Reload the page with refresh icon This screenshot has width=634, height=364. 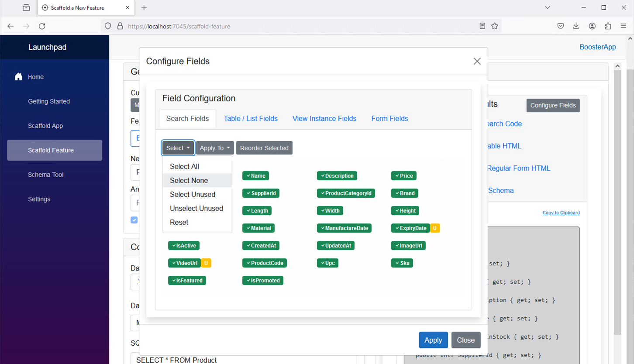[x=42, y=26]
